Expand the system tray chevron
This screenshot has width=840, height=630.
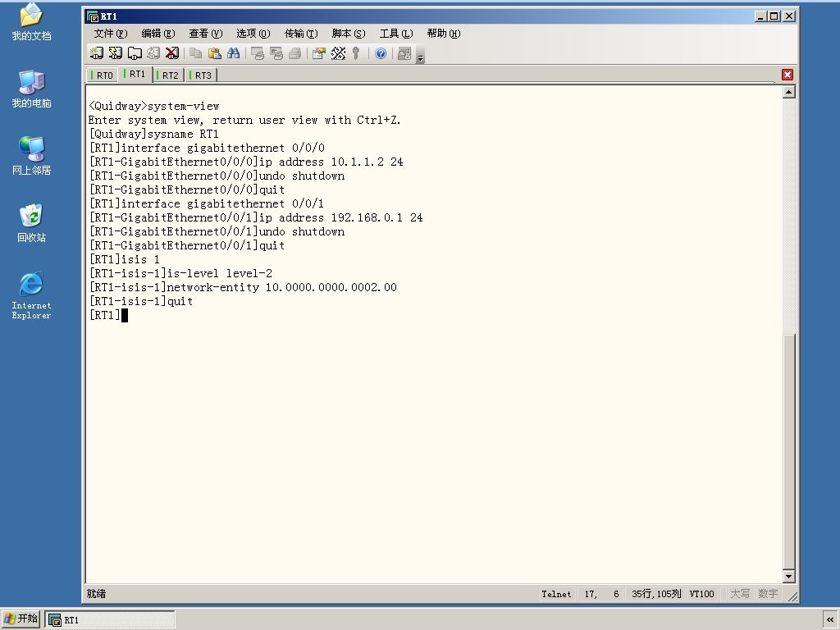(x=830, y=620)
